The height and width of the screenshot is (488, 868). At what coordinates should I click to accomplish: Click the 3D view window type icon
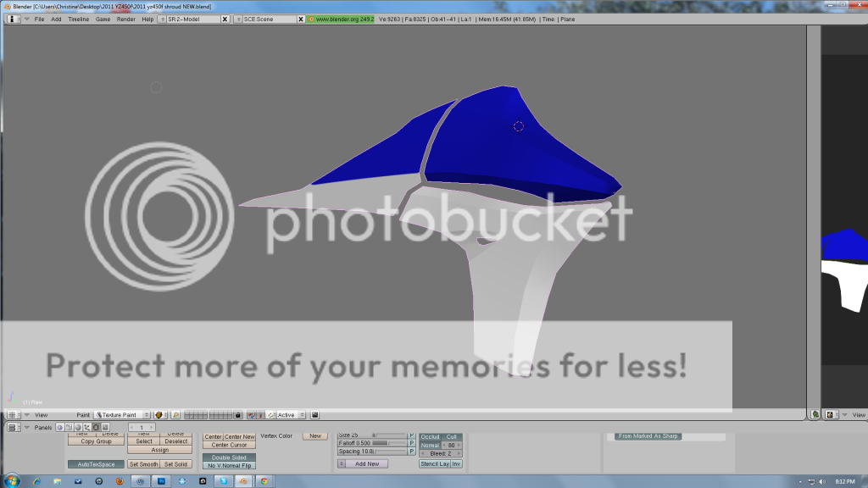14,415
